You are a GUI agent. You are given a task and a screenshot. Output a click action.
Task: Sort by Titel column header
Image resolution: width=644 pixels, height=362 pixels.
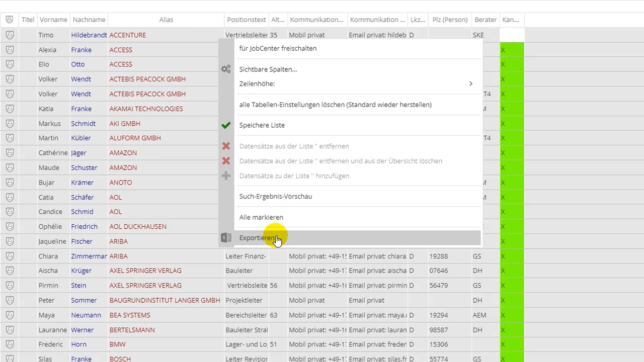28,20
